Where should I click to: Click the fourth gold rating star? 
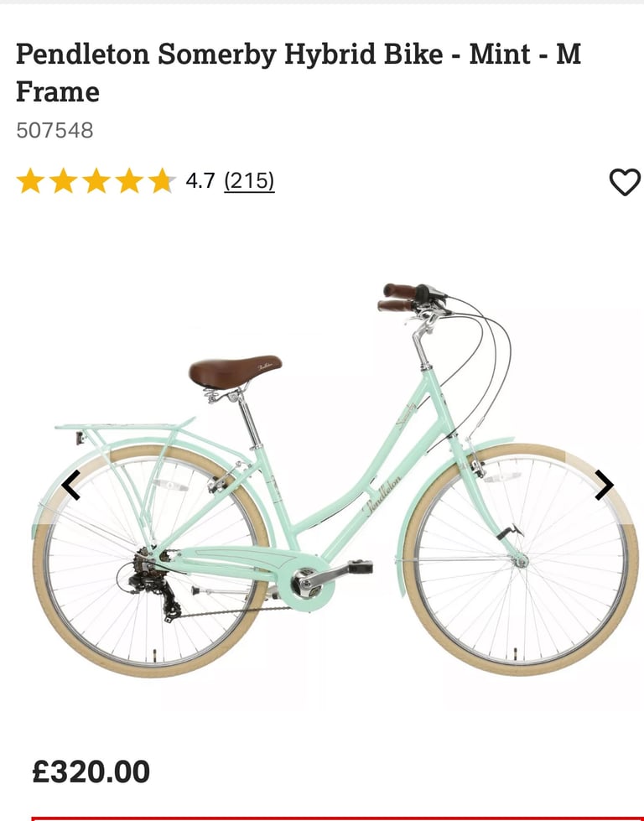click(129, 181)
